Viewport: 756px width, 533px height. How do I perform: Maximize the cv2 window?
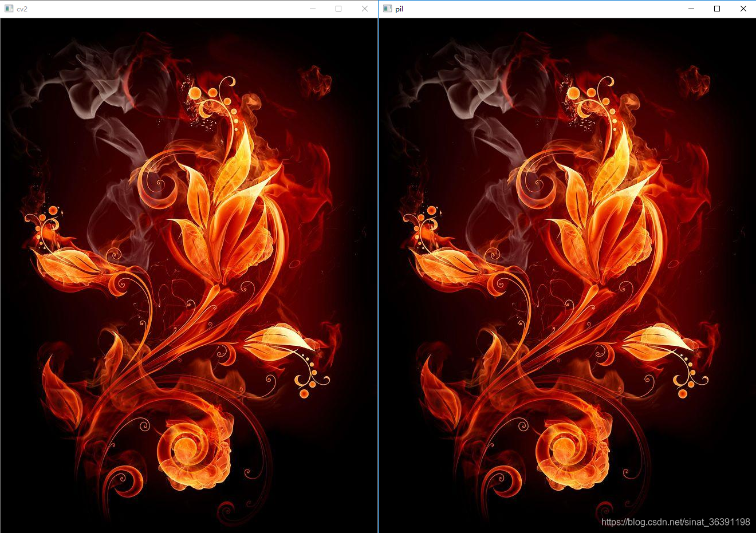point(338,9)
